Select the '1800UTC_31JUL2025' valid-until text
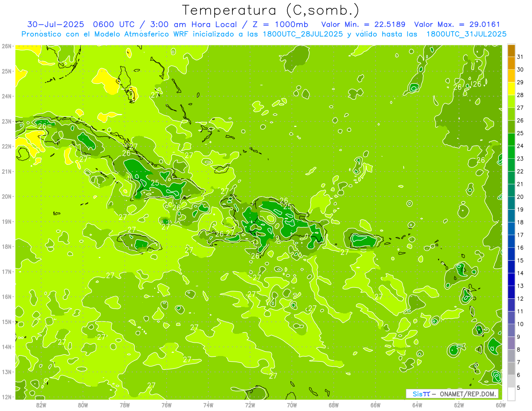The image size is (532, 411). 466,34
